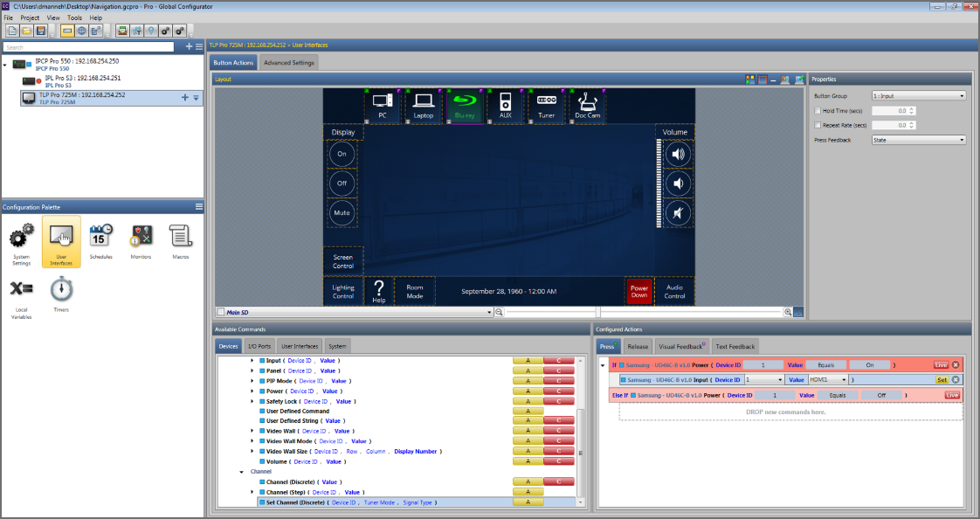Expand the PIP Mode command
The image size is (980, 519).
coord(252,381)
